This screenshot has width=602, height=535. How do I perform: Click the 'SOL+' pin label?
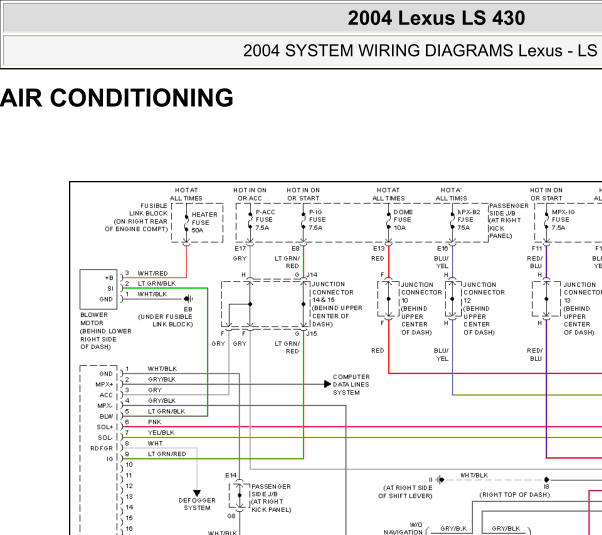(x=105, y=427)
